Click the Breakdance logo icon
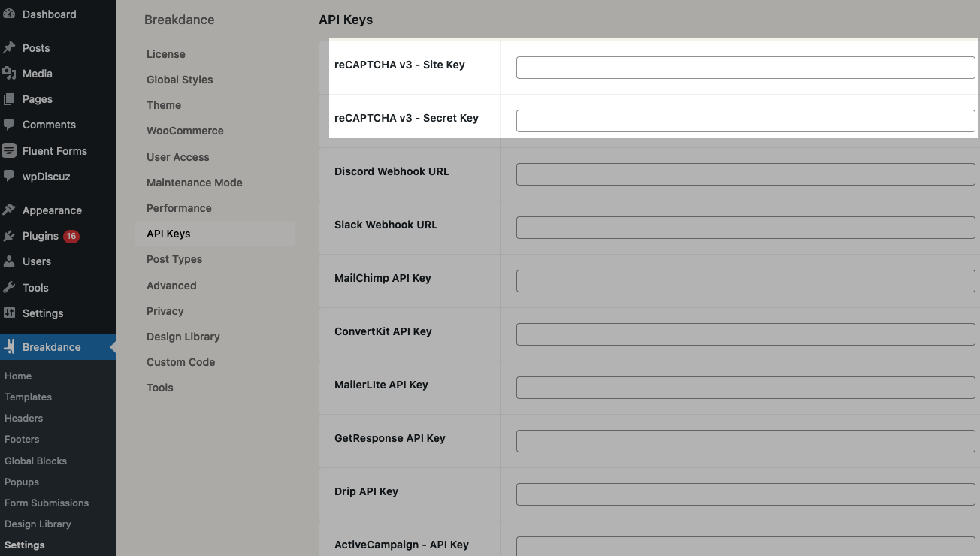The width and height of the screenshot is (980, 556). click(x=9, y=347)
